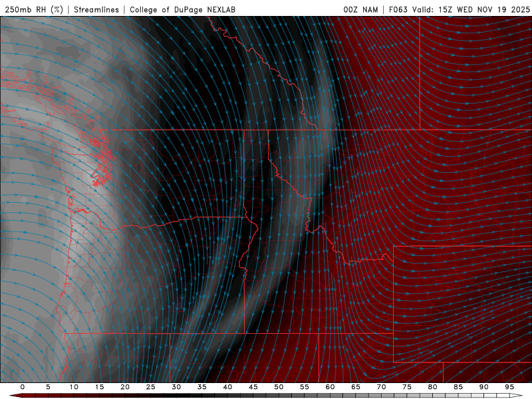This screenshot has height=399, width=532.
Task: Click the colorbar tick label "90"
Action: coord(484,387)
